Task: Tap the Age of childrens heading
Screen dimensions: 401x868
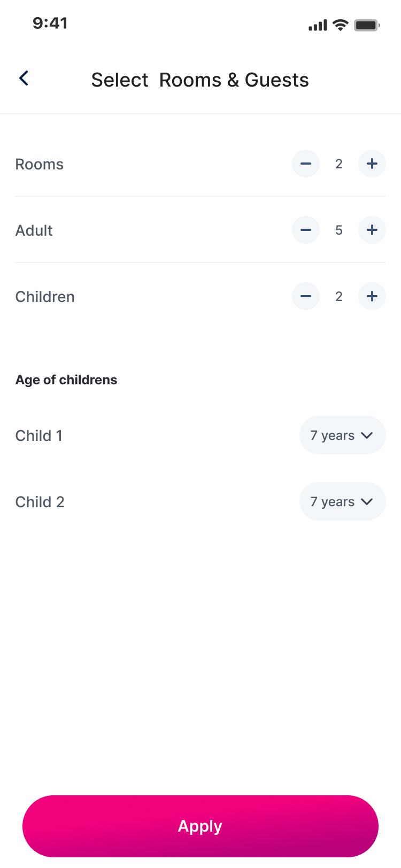Action: pyautogui.click(x=66, y=380)
